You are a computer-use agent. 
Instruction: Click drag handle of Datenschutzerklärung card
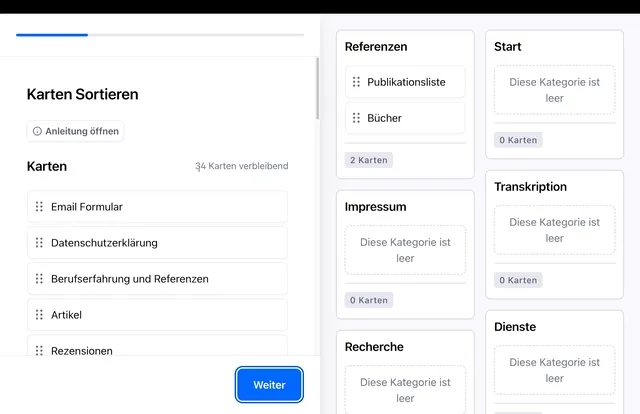click(39, 243)
